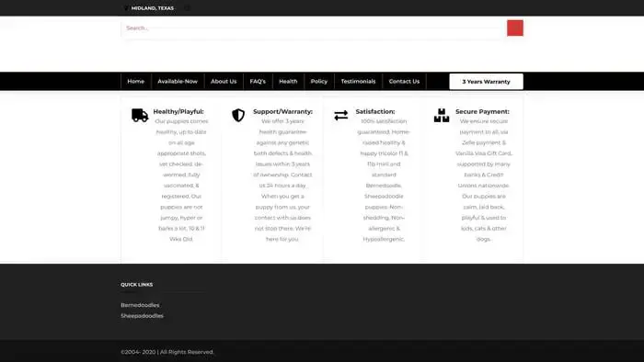Click the boxes icon beside Secure Payment
This screenshot has width=644, height=362.
442,115
